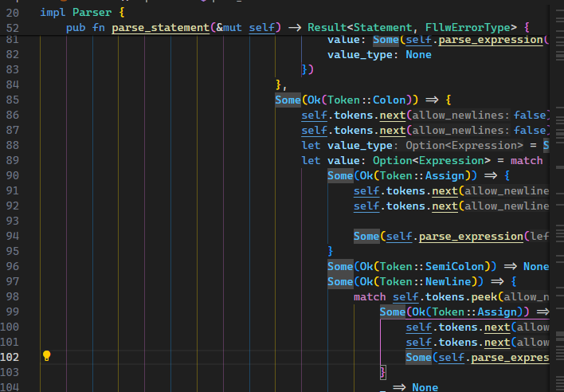Click line number 96 in the gutter
This screenshot has height=392, width=564.
click(12, 266)
